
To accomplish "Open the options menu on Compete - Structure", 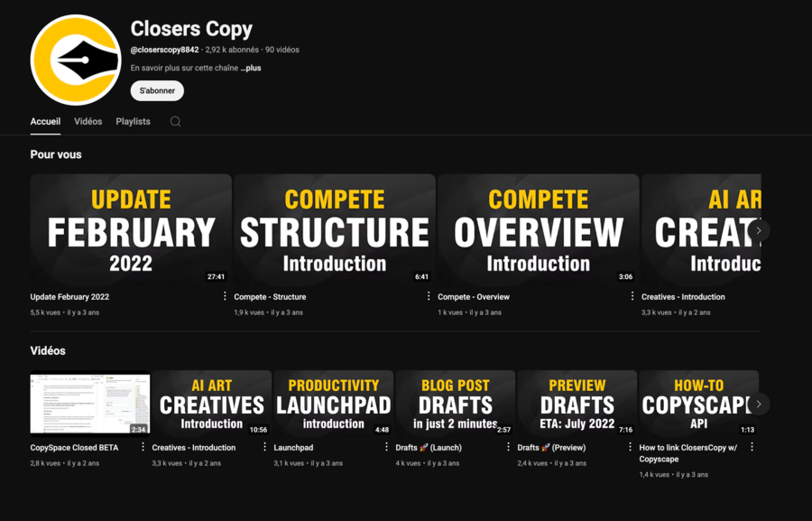I will tap(428, 295).
